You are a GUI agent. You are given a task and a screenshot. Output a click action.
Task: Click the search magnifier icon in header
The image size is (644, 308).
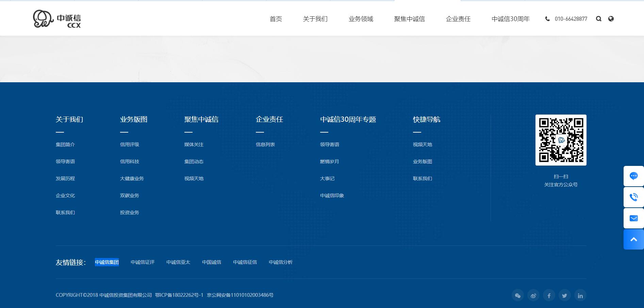(599, 19)
